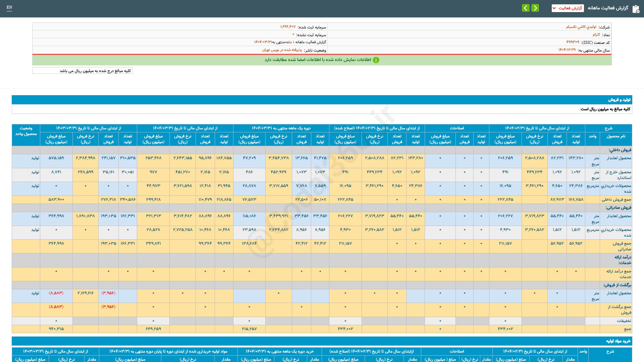Click company name تولیدي کاشي تکسرام

[581, 27]
